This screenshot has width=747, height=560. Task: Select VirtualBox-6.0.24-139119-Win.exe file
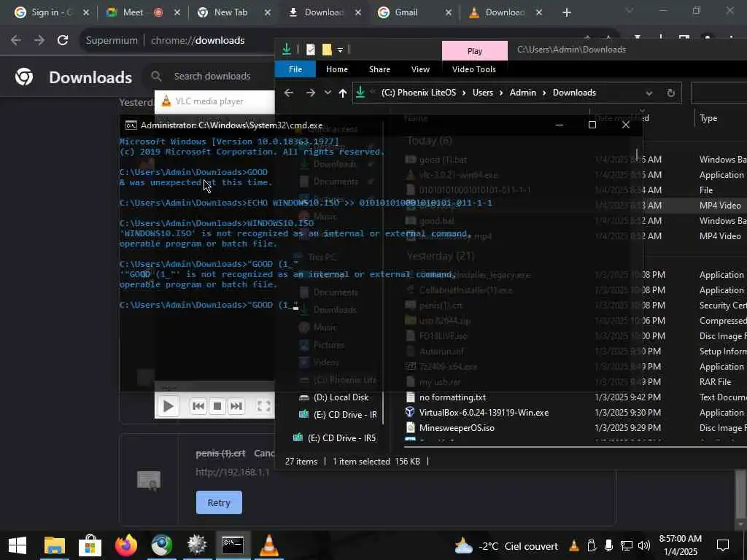[484, 413]
